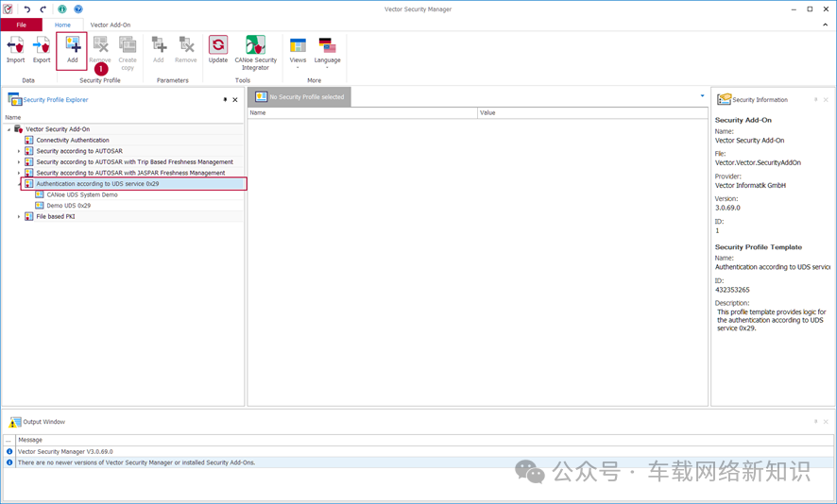This screenshot has width=837, height=504.
Task: Click the Undo arrow in title bar
Action: 27,9
